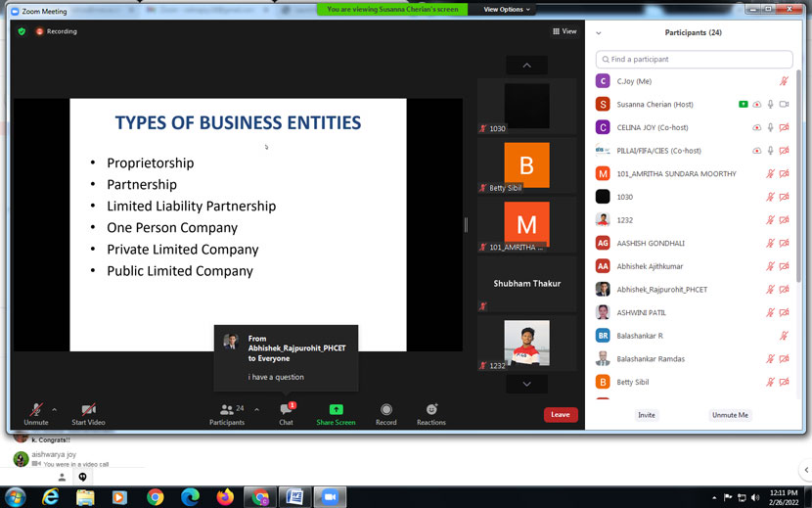Viewport: 812px width, 508px height.
Task: Select Abhishek Ajithkumar in participants list
Action: pos(693,266)
